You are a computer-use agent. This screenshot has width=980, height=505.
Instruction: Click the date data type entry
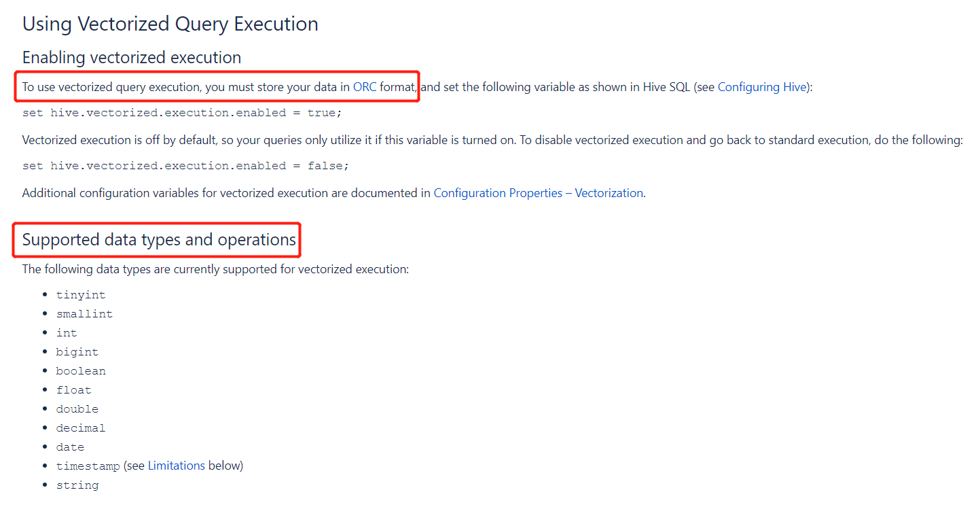tap(70, 447)
